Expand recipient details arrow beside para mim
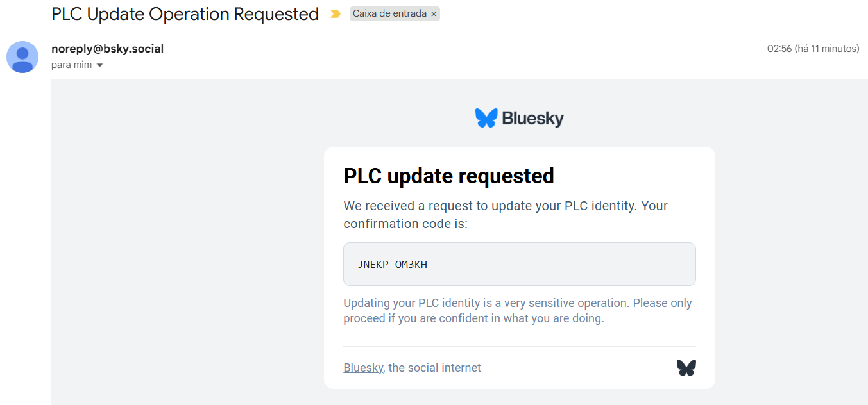This screenshot has width=868, height=405. pyautogui.click(x=99, y=65)
